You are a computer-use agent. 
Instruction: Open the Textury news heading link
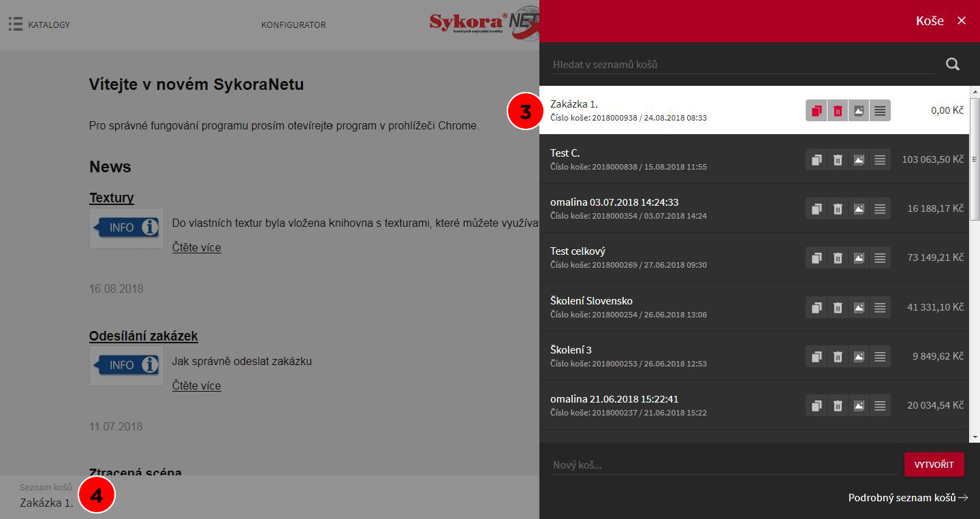point(112,198)
